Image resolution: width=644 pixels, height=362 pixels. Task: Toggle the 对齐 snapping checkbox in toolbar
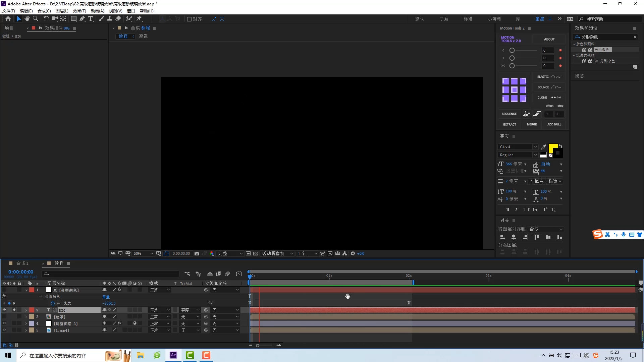pos(189,19)
